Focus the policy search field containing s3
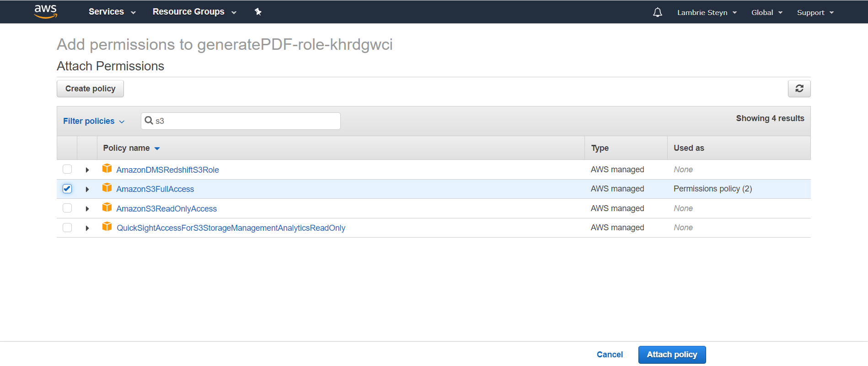Image resolution: width=868 pixels, height=366 pixels. pos(241,121)
